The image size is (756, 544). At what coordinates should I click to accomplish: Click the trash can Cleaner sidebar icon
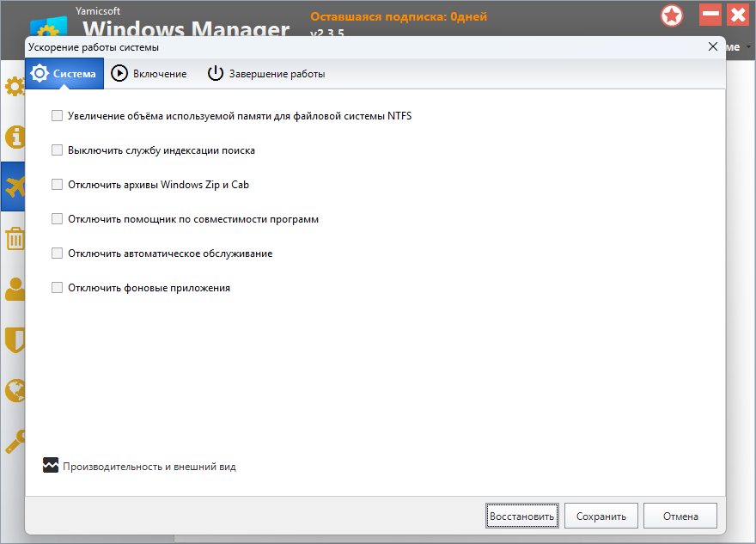coord(13,238)
